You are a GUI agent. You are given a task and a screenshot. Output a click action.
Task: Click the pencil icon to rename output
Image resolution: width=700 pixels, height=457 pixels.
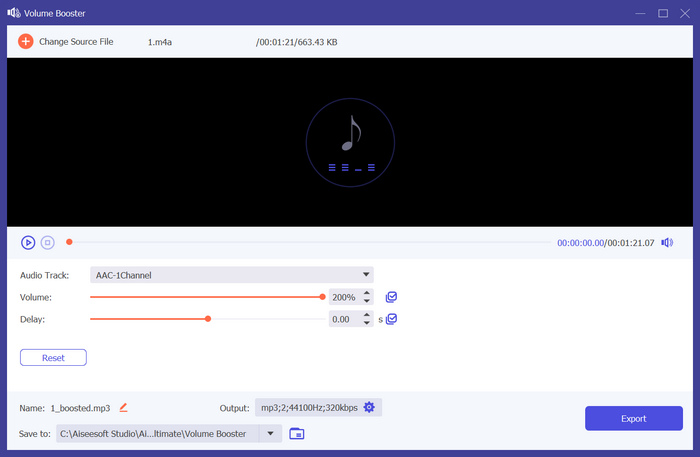[x=124, y=408]
